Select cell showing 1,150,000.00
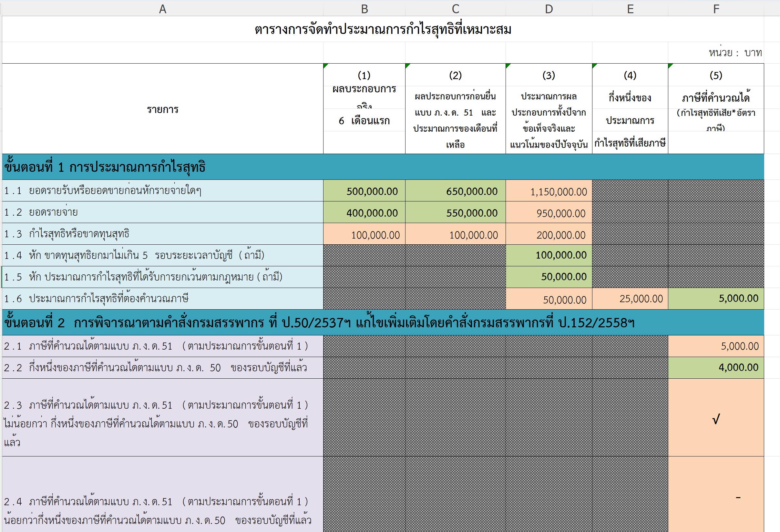780x532 pixels. tap(549, 191)
